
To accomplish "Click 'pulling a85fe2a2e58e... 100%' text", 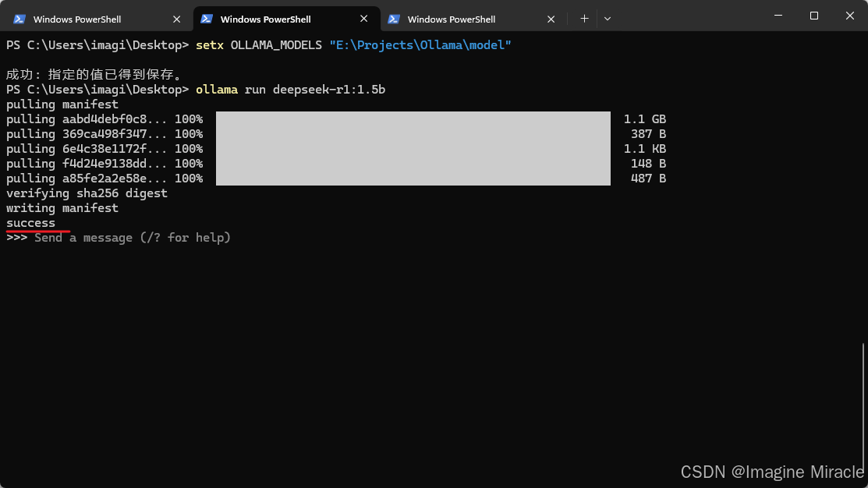I will (105, 179).
